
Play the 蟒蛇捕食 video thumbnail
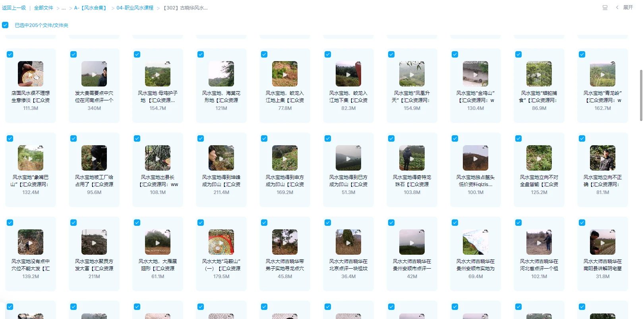[x=539, y=74]
